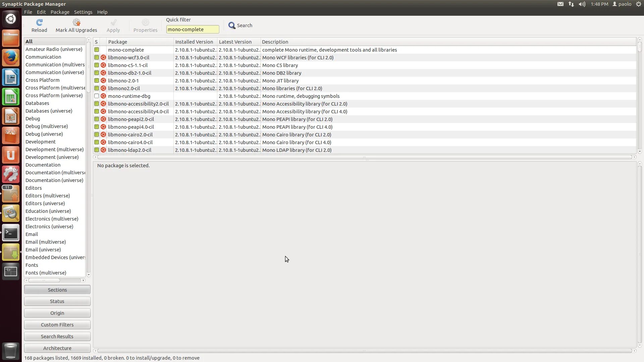The width and height of the screenshot is (644, 362).
Task: Click the Quick filter text field
Action: point(193,29)
